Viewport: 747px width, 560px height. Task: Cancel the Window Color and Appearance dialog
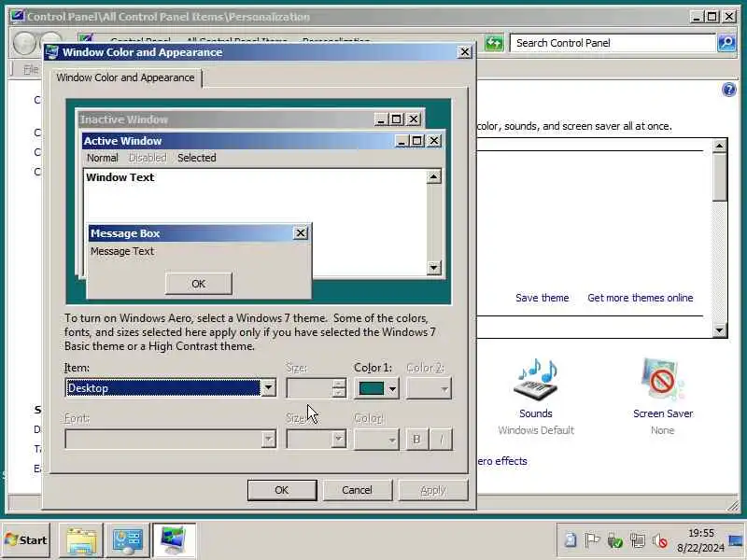357,490
